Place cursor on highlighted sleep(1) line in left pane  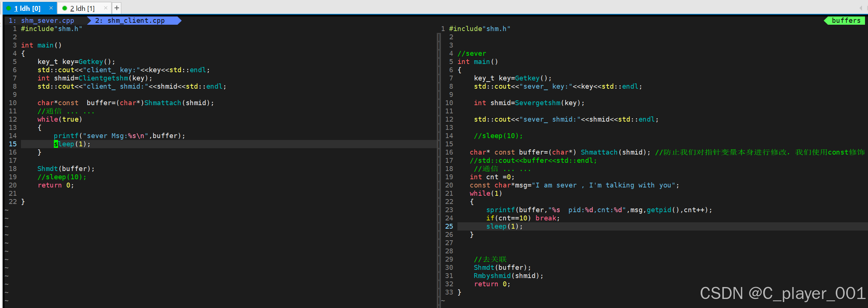pos(72,144)
